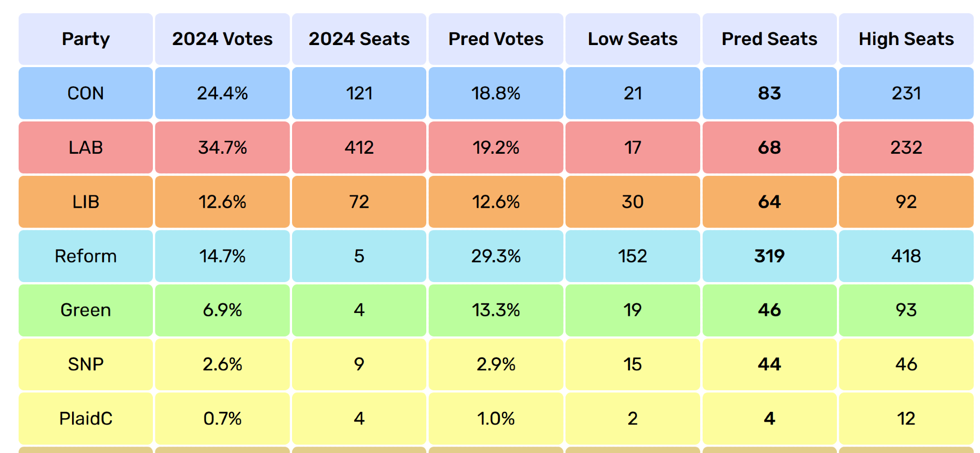Click the 2024 Seats column header
The image size is (980, 453).
(x=359, y=39)
